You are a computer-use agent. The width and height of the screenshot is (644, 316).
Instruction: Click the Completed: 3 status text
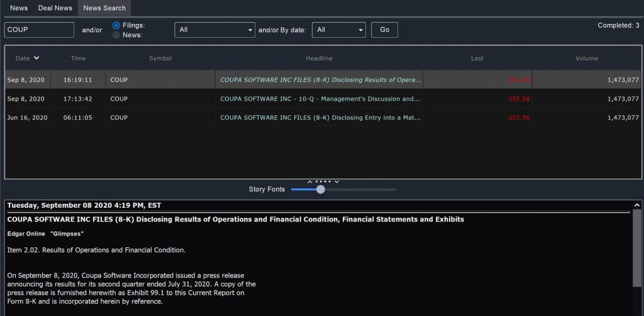point(619,25)
